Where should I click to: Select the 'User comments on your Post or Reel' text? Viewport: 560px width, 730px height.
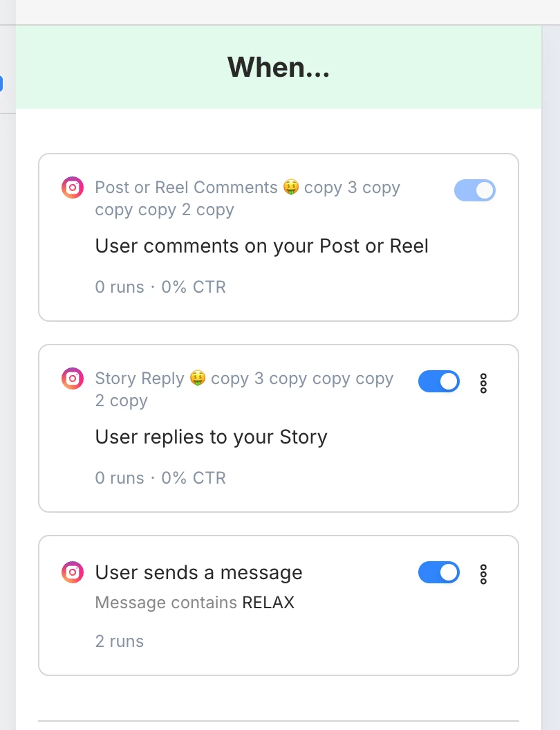(x=261, y=246)
